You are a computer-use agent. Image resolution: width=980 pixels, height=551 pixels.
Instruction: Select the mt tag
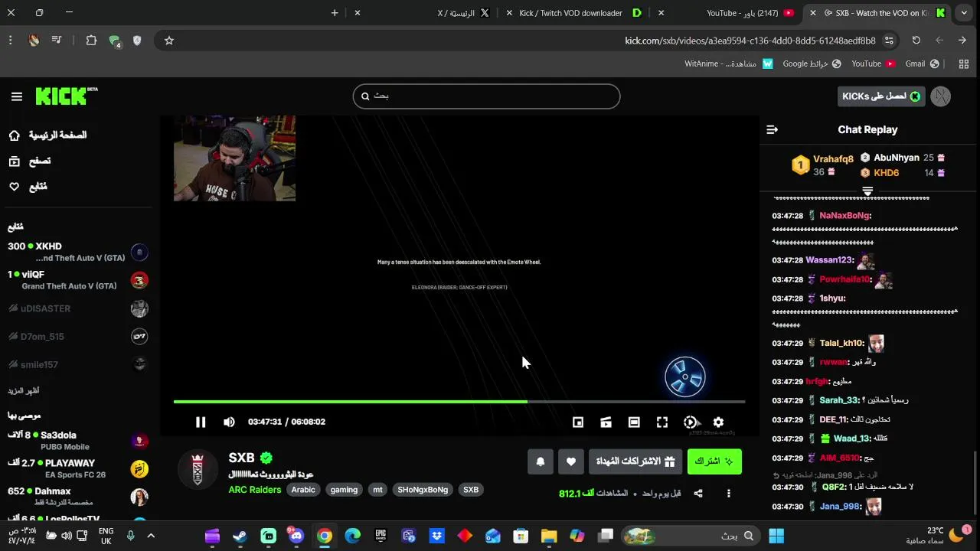point(377,490)
